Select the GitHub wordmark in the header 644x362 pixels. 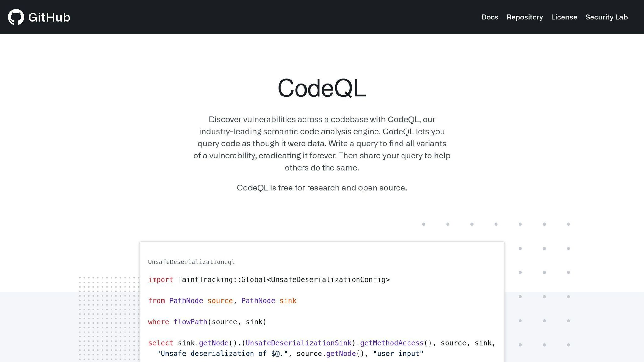[49, 17]
